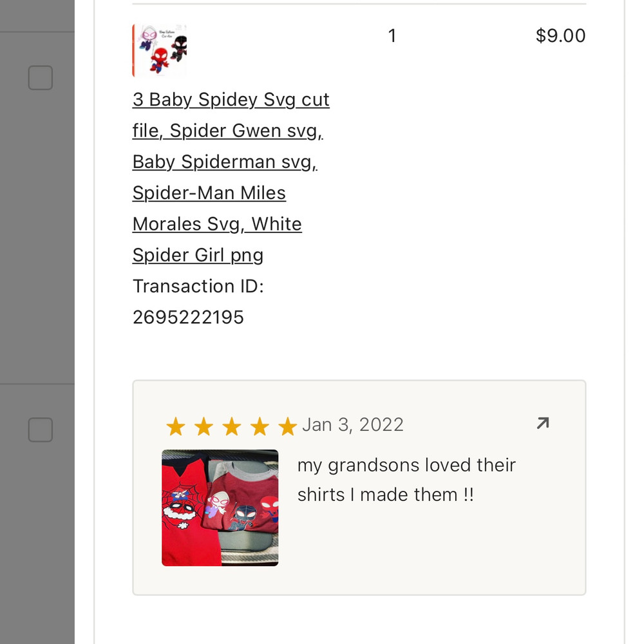Viewport: 644px width, 644px height.
Task: Open the review via the arrow icon
Action: pos(543,423)
